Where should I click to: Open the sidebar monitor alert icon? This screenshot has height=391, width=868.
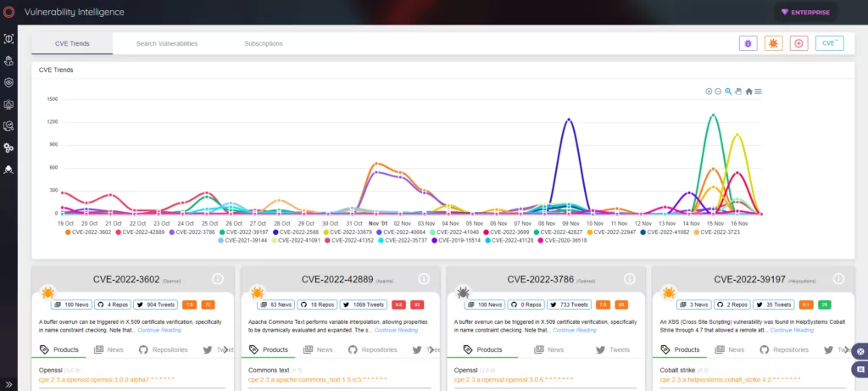click(8, 104)
